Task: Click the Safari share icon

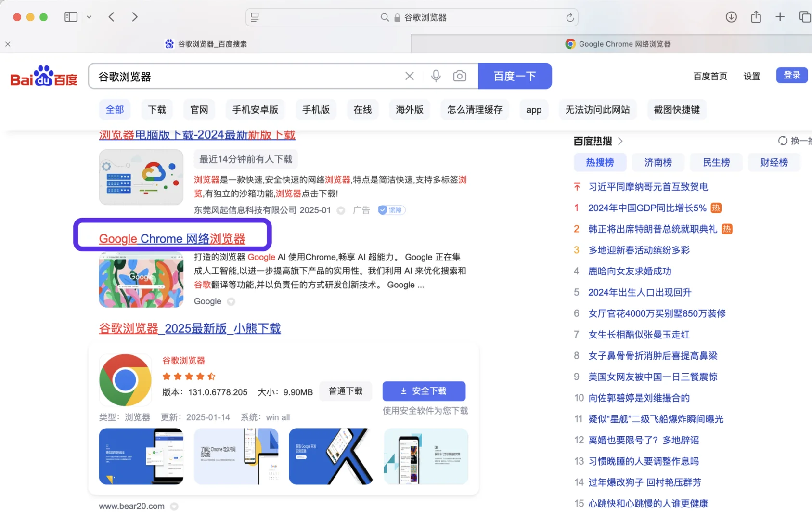Action: coord(756,17)
